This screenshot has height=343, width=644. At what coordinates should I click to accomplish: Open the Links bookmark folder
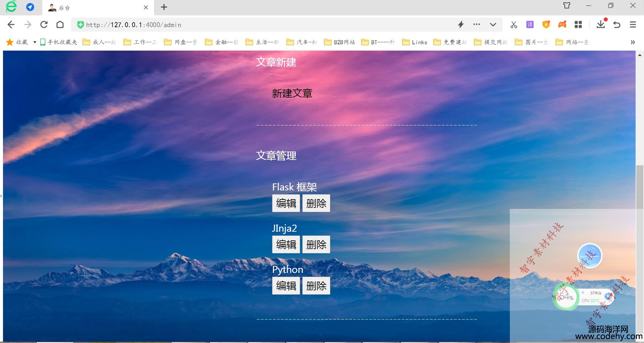click(x=415, y=42)
